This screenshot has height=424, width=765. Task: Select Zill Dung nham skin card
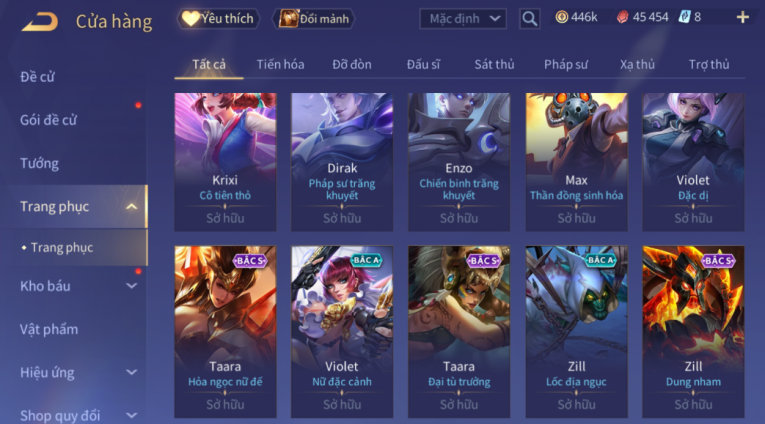pyautogui.click(x=693, y=332)
